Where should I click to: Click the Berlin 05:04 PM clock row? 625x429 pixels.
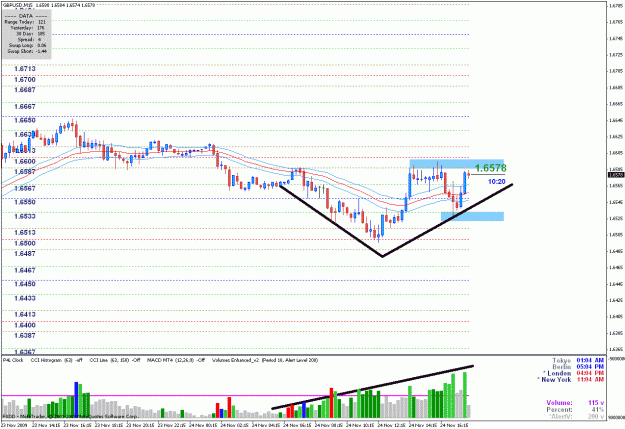[x=578, y=367]
